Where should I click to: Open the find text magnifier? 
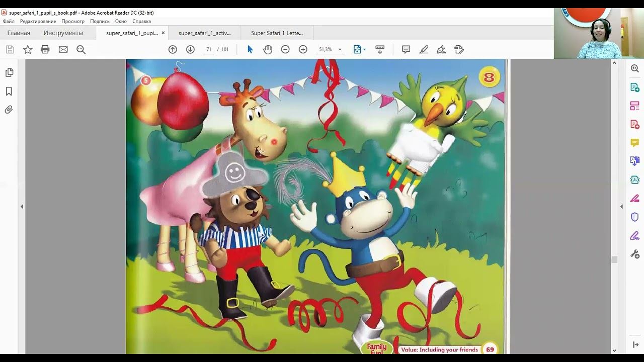point(81,49)
